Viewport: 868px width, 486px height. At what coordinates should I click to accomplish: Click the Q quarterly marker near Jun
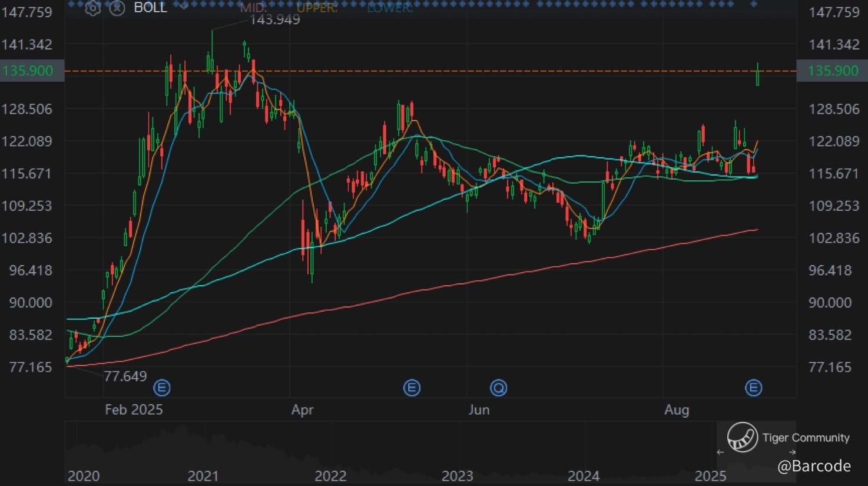(499, 388)
